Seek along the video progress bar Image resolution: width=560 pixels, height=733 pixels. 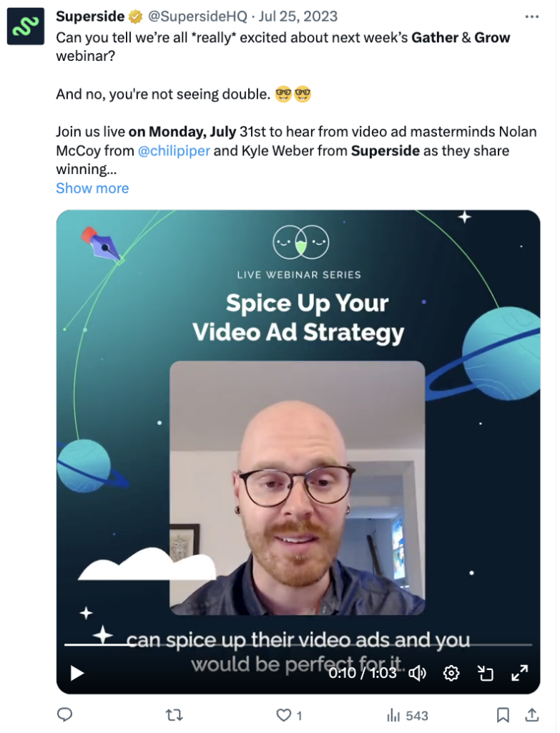298,645
